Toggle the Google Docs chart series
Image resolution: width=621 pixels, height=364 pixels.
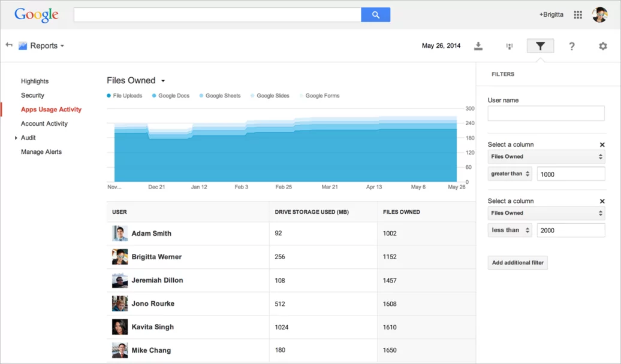point(170,95)
